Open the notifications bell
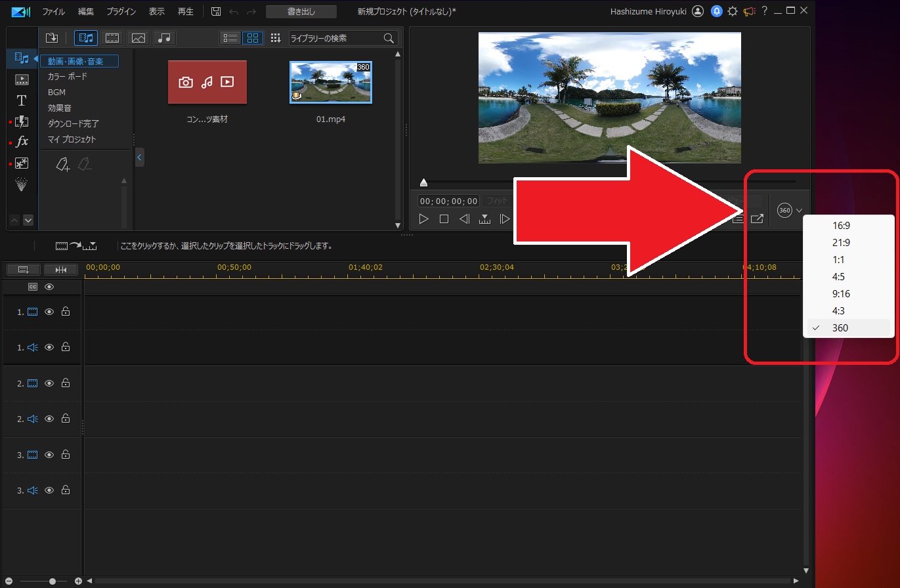 717,11
